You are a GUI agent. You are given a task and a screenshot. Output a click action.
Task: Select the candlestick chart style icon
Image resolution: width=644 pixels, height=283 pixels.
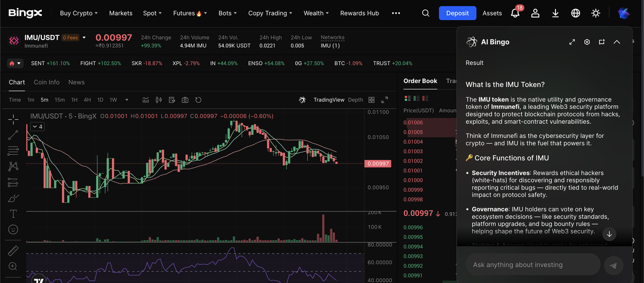tap(159, 100)
